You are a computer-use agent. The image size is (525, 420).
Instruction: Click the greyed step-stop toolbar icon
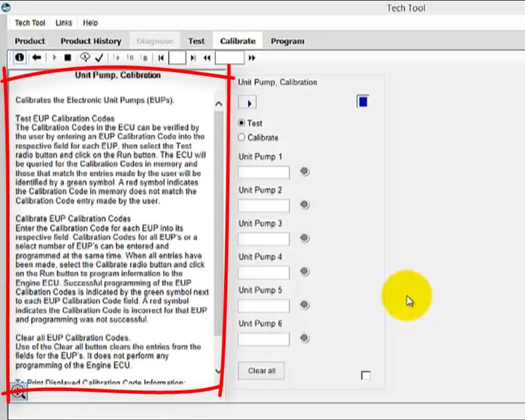145,58
